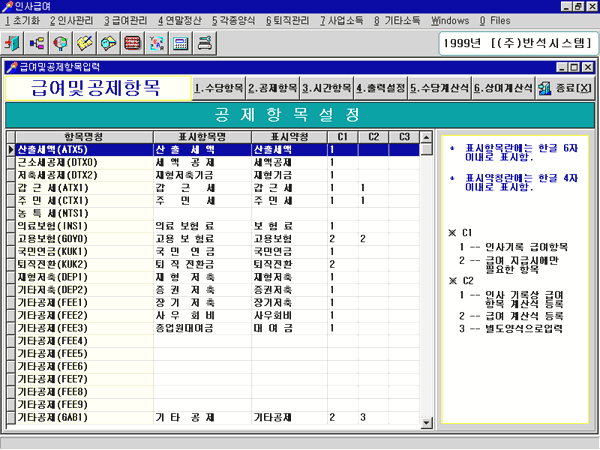The height and width of the screenshot is (450, 600).
Task: Click the 1999년 company name display field
Action: 514,44
